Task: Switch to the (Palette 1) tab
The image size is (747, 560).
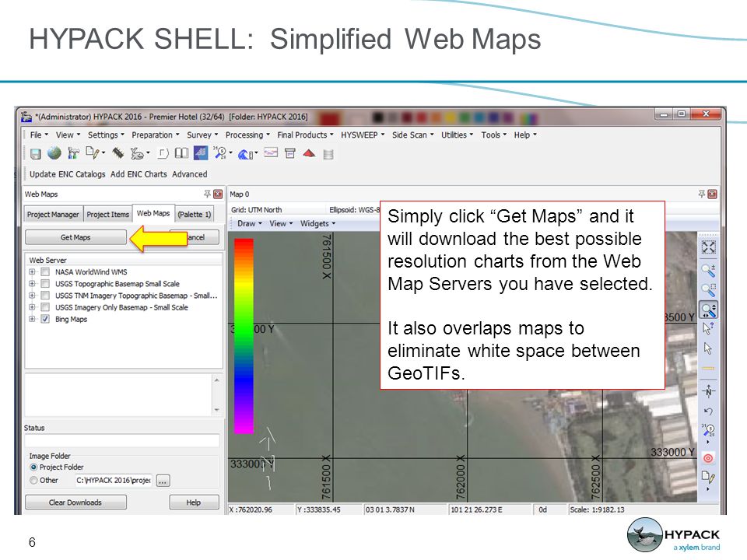Action: click(195, 215)
